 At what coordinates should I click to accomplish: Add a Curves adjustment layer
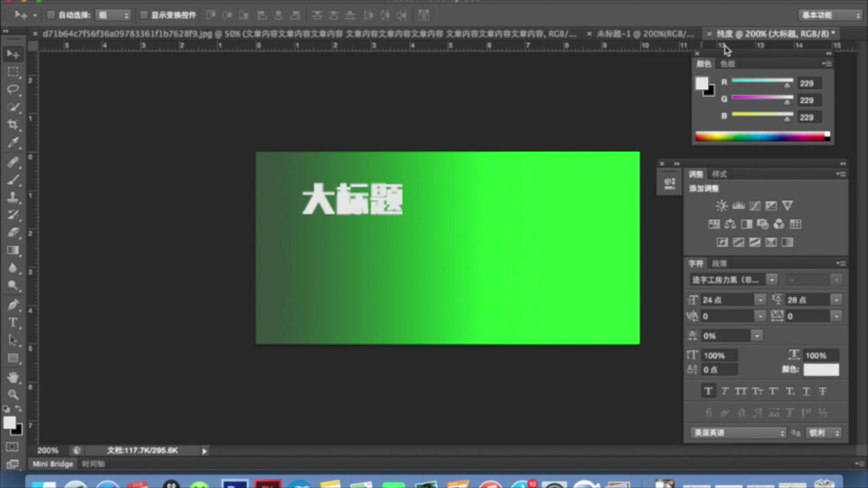pos(755,205)
